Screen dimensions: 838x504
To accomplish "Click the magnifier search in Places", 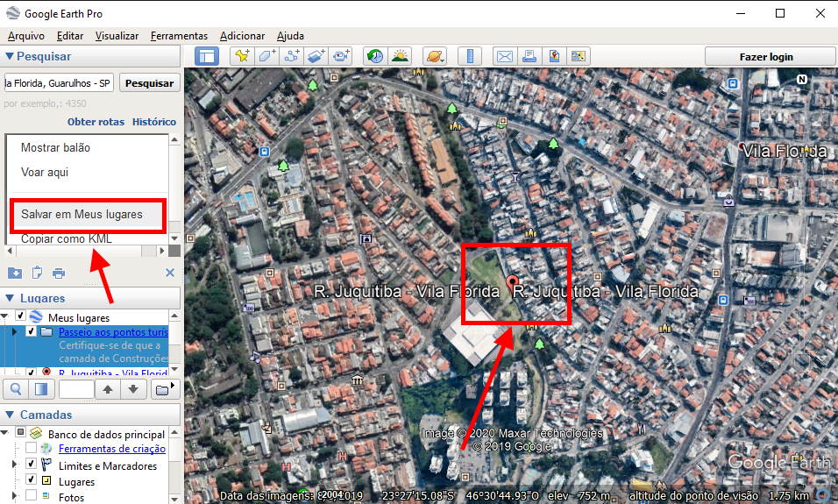I will pos(16,389).
